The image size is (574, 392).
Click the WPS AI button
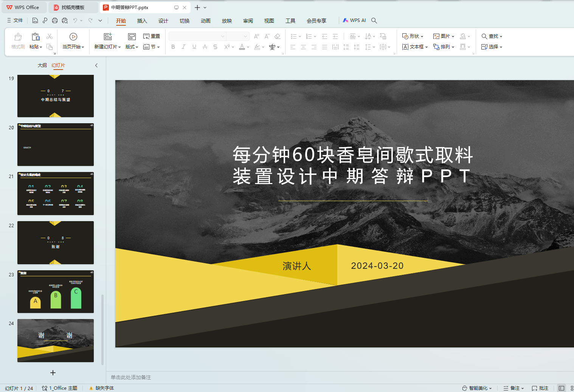[x=354, y=20]
